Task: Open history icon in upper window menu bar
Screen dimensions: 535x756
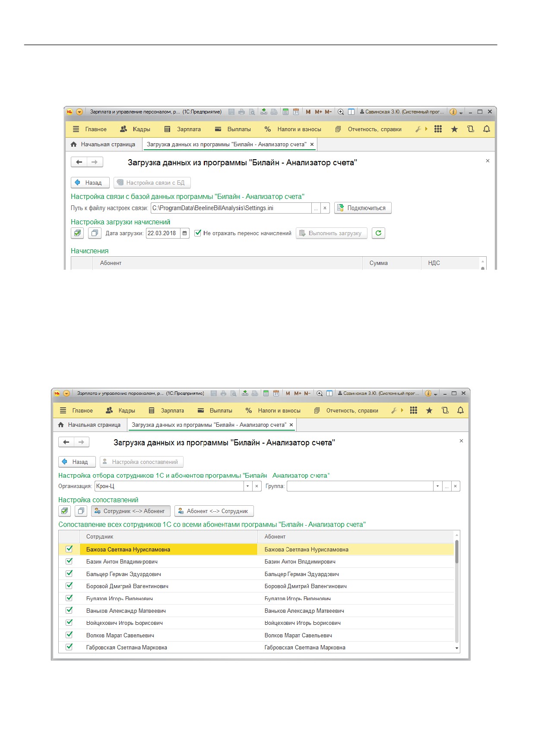Action: (471, 129)
